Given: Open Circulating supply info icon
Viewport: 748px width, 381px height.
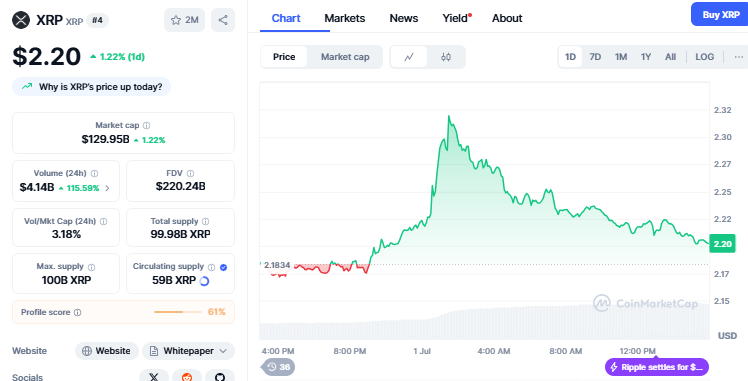Looking at the screenshot, I should point(211,267).
